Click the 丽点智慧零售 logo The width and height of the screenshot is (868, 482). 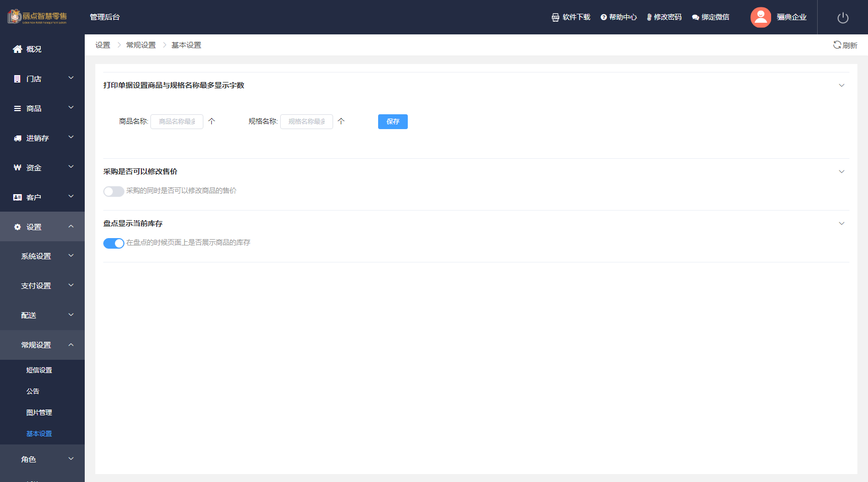point(37,17)
